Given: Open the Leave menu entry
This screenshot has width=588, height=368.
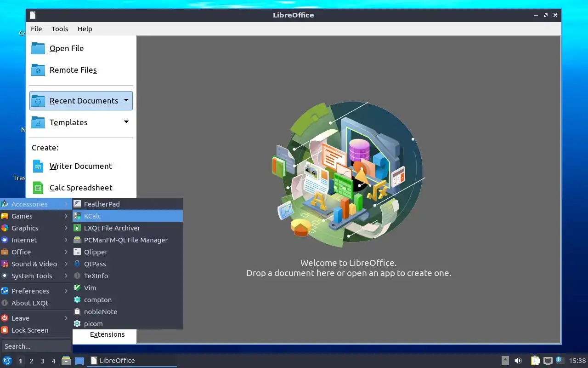Looking at the screenshot, I should point(36,318).
